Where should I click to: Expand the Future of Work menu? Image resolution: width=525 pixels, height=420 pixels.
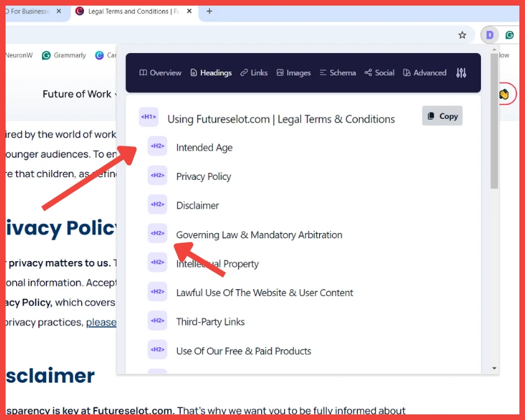click(x=80, y=94)
